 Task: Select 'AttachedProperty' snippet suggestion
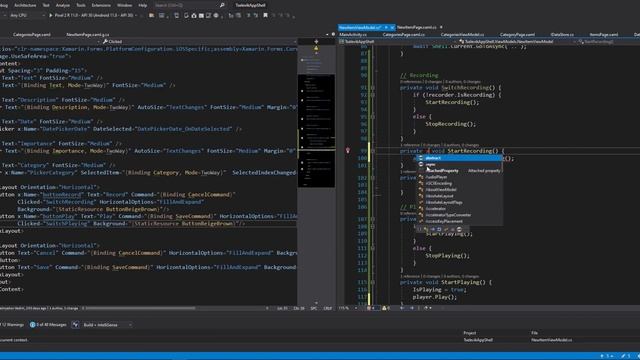point(459,171)
